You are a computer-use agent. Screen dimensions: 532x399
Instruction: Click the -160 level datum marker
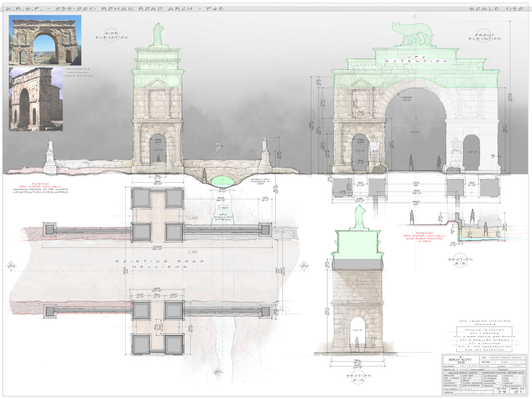click(x=223, y=207)
